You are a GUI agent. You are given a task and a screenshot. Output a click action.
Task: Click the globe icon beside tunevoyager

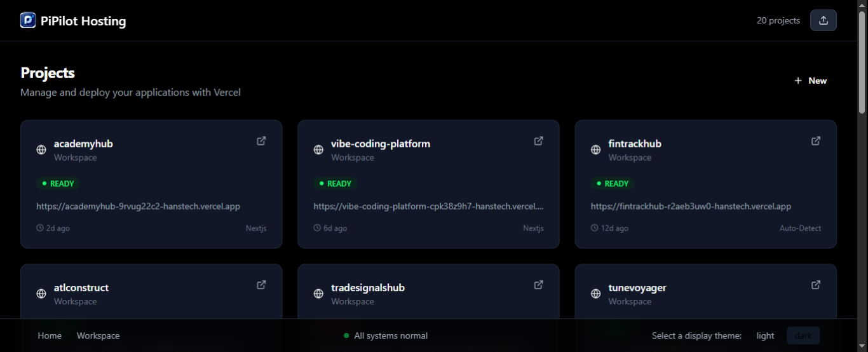pyautogui.click(x=596, y=294)
